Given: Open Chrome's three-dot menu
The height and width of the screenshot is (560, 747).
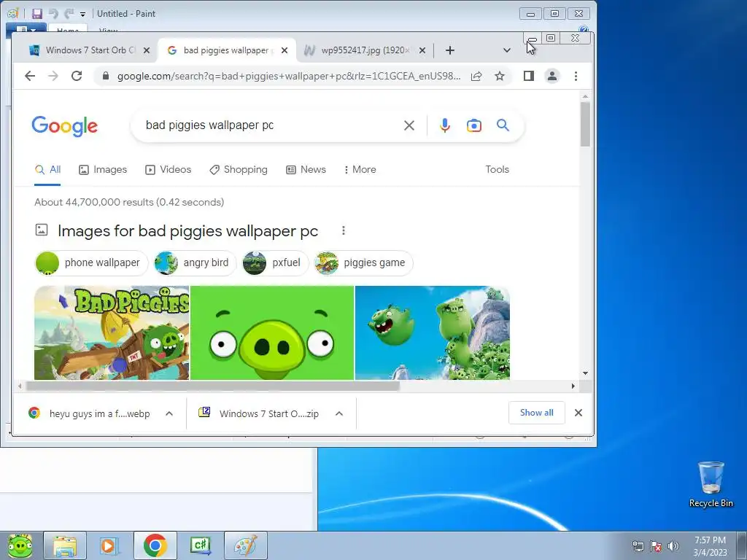Looking at the screenshot, I should (x=576, y=76).
